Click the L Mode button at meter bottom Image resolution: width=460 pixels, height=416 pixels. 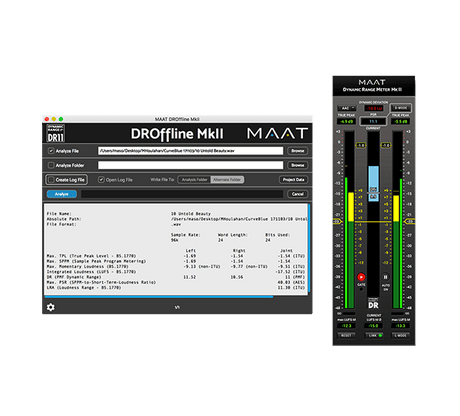pos(401,335)
